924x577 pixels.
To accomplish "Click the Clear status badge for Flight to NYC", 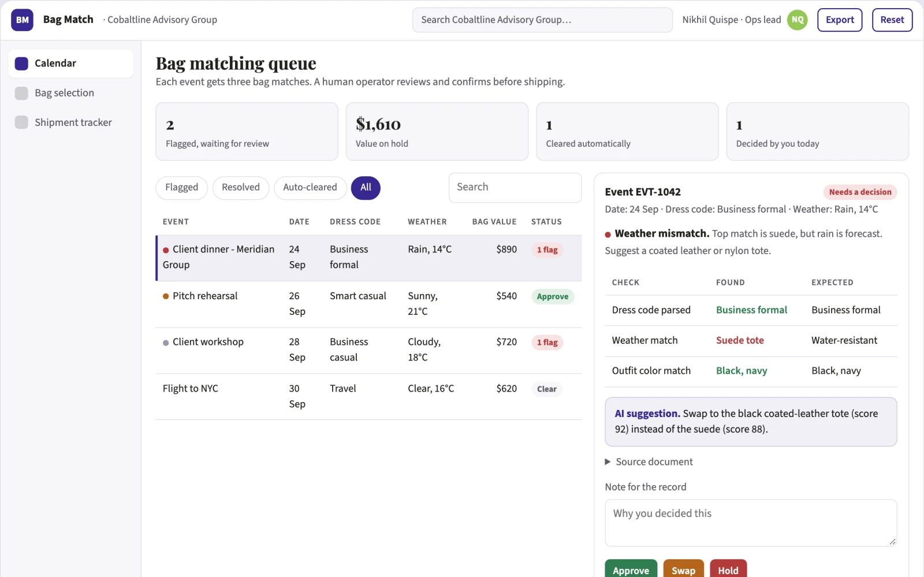I will click(546, 389).
